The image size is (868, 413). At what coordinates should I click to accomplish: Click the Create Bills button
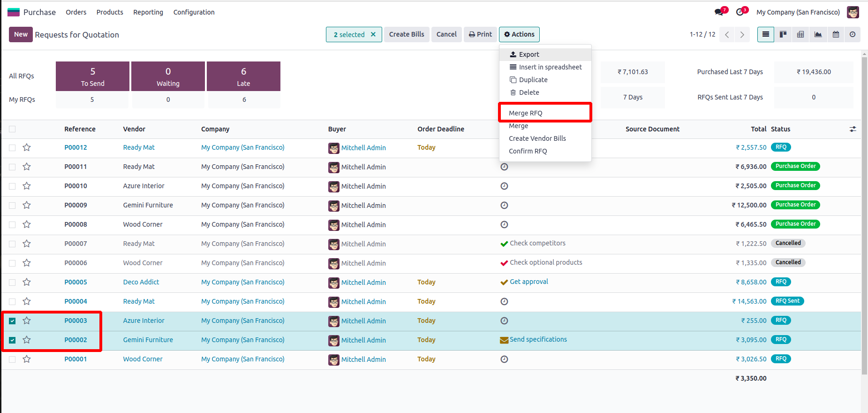(406, 34)
